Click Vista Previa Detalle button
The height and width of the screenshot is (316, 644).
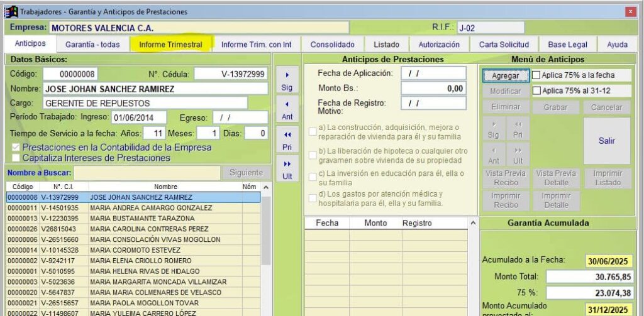click(556, 178)
